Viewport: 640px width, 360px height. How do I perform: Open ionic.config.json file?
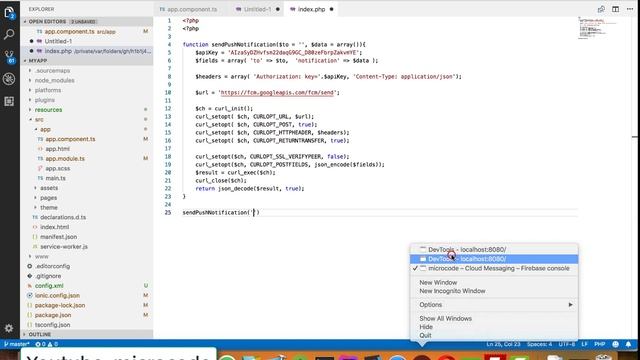click(57, 296)
